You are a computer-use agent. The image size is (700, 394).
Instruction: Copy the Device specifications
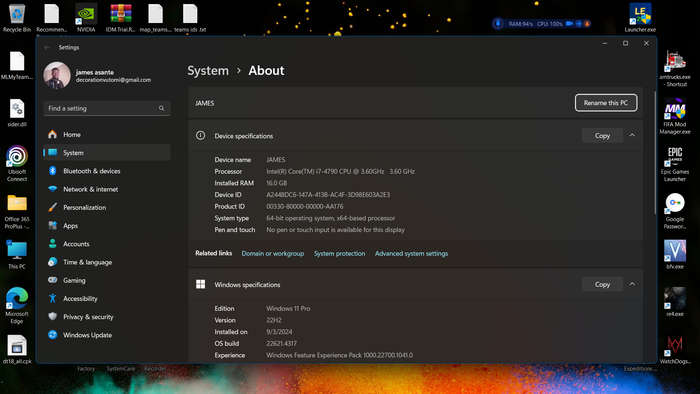click(602, 136)
